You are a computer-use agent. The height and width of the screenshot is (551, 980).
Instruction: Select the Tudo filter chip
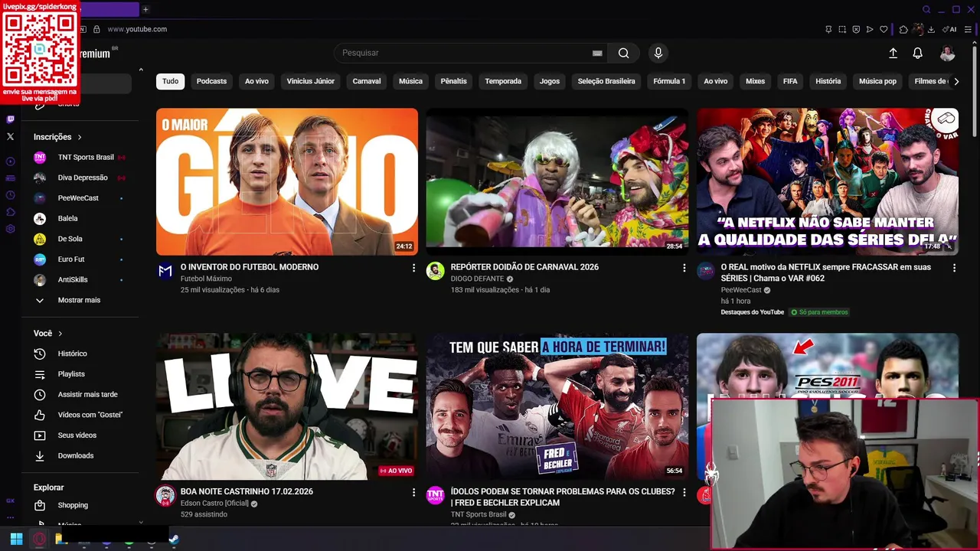pyautogui.click(x=170, y=81)
